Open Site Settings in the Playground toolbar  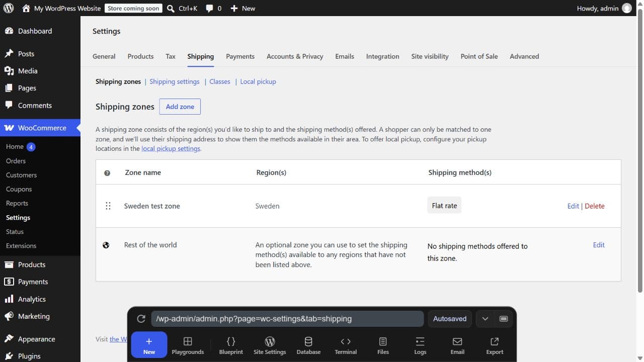[x=270, y=346]
